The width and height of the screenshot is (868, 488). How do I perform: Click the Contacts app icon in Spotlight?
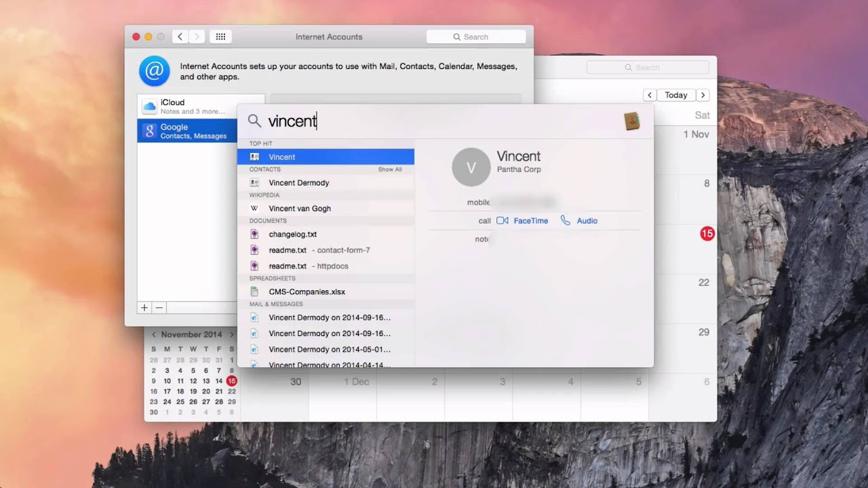click(x=631, y=121)
